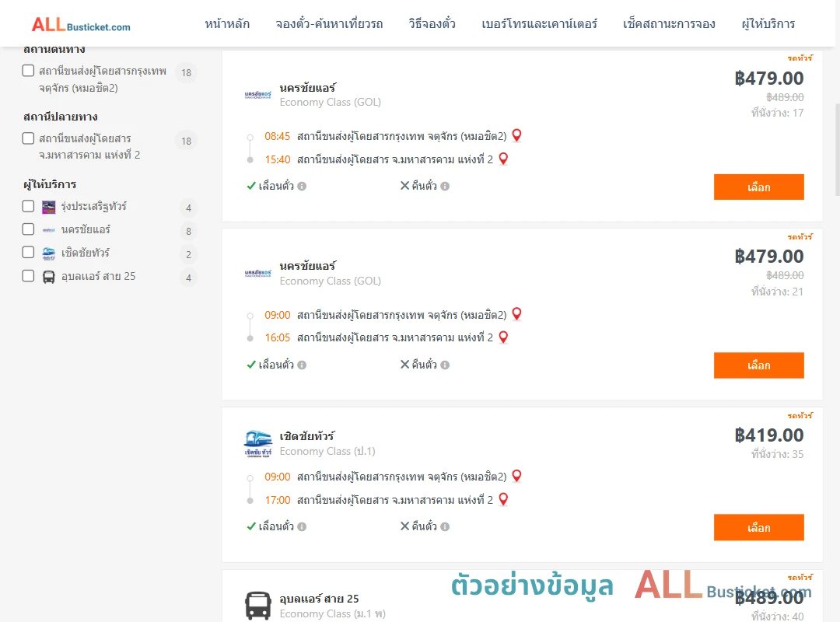
Task: Click the ALLBusticket.com logo
Action: click(81, 25)
